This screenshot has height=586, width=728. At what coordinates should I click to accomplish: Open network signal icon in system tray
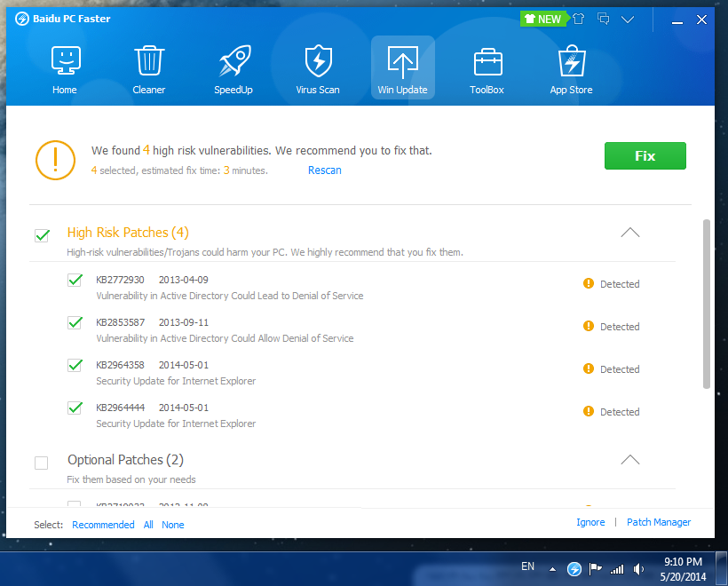617,569
